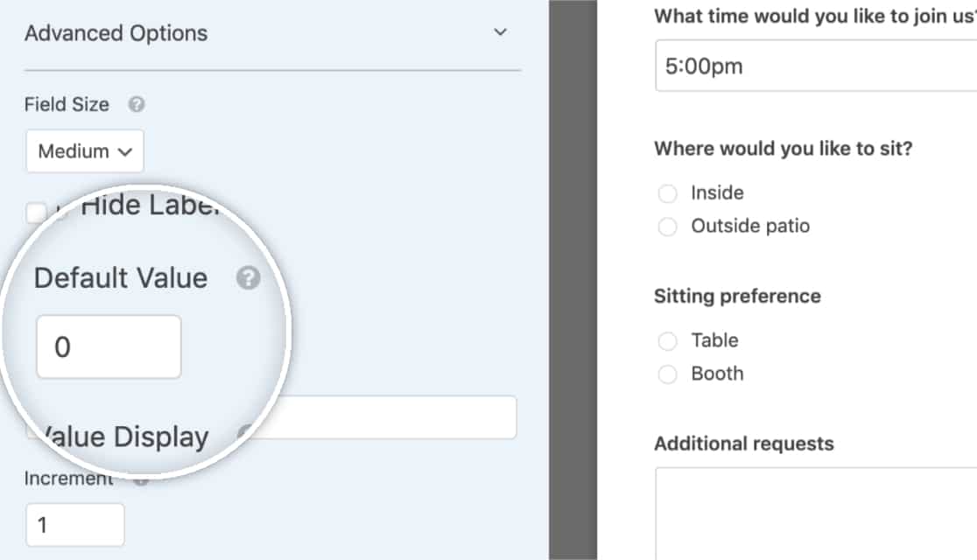Pick the Booth seating option

pyautogui.click(x=668, y=374)
